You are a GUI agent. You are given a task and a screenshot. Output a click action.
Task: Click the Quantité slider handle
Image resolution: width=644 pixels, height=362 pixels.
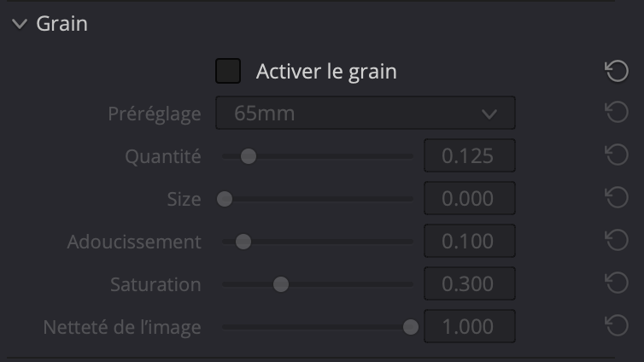[248, 156]
